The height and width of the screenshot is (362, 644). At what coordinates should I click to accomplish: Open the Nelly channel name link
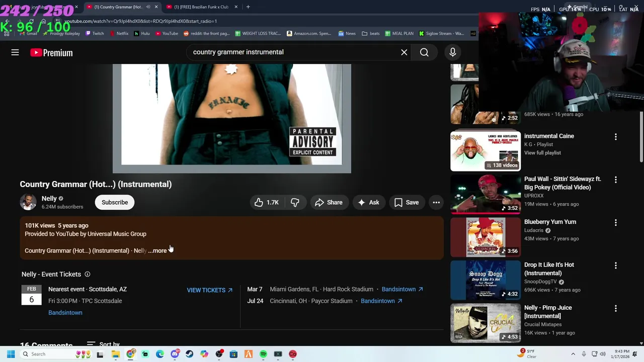[49, 199]
